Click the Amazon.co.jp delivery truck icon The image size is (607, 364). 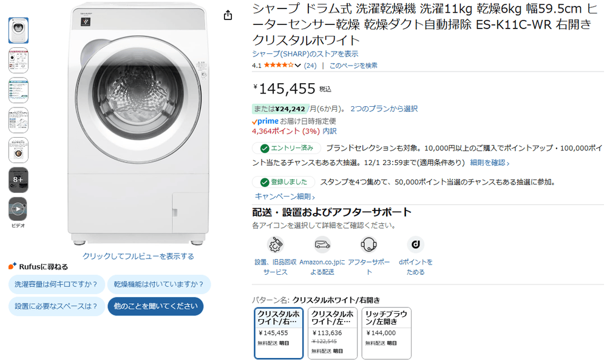[x=322, y=244]
